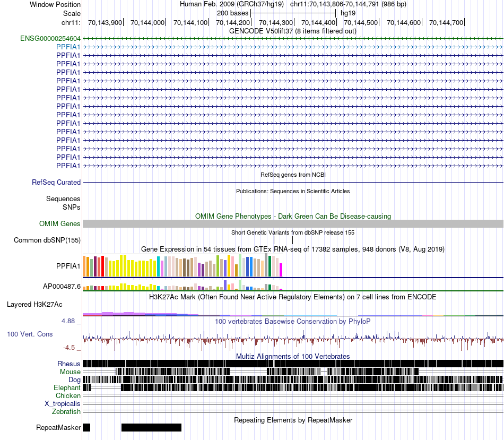Click the RepeatMasker track label

pyautogui.click(x=58, y=427)
